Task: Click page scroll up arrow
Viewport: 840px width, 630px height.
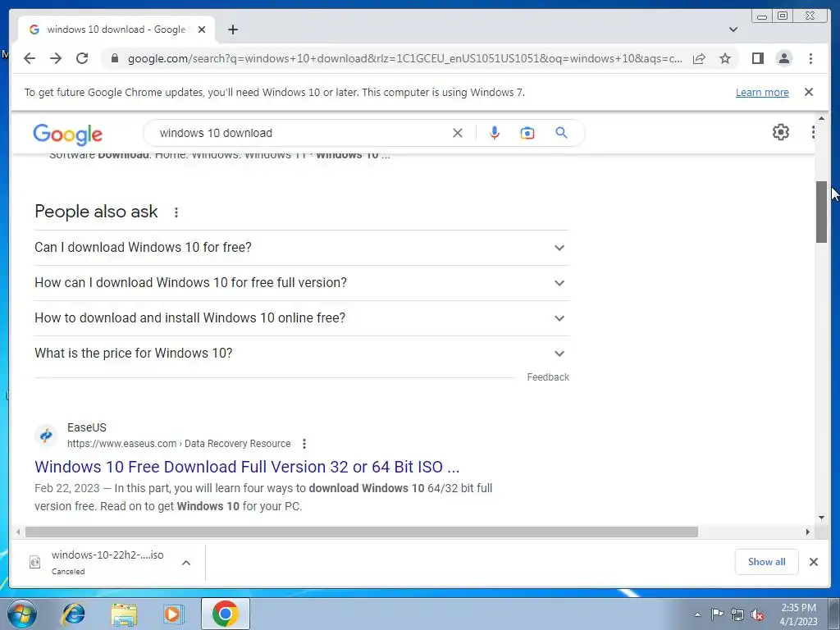Action: coord(821,118)
